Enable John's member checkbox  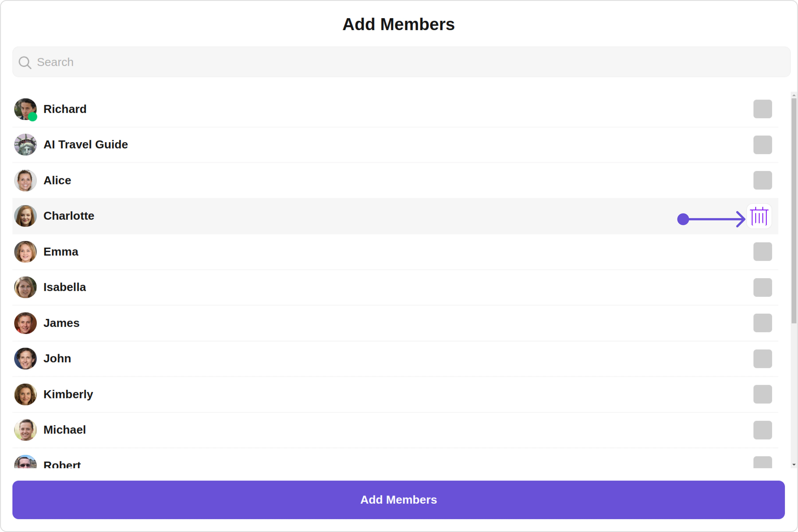pos(762,359)
